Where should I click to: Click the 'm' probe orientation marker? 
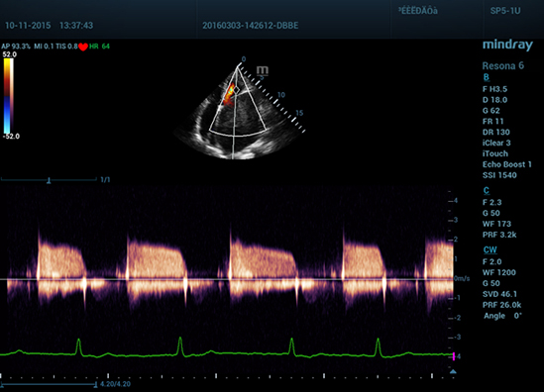pyautogui.click(x=263, y=70)
